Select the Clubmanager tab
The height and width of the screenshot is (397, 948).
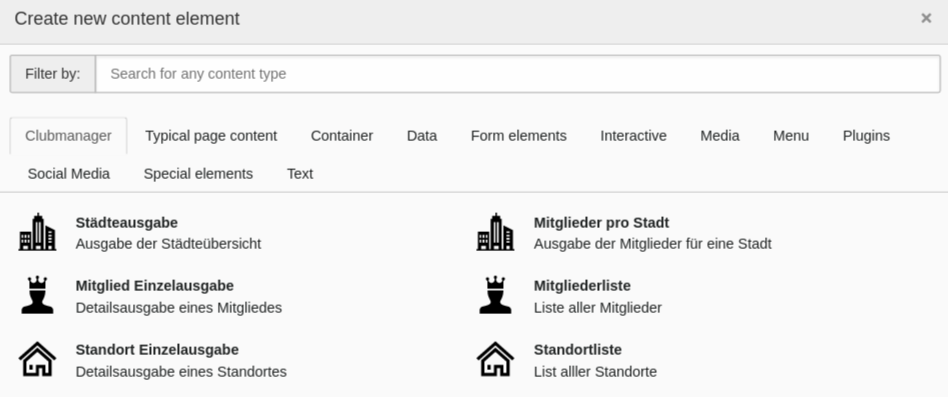(68, 136)
